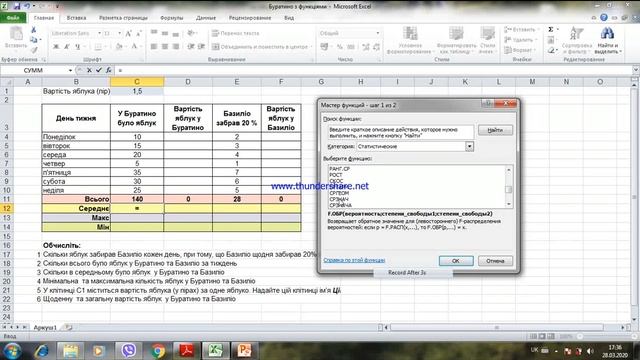Click the insert function fx icon
Viewport: 640px width, 360px height.
click(109, 70)
